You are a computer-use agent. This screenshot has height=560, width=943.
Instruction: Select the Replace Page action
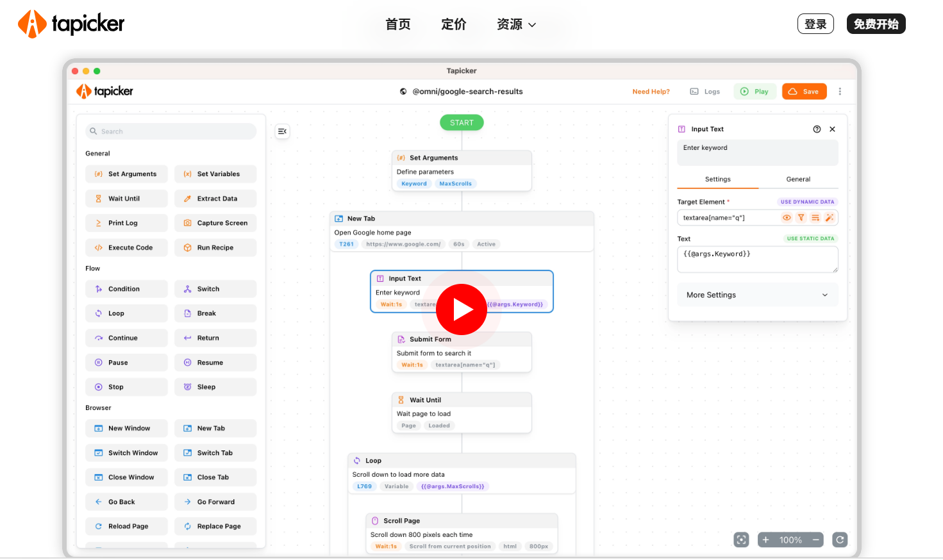point(215,527)
